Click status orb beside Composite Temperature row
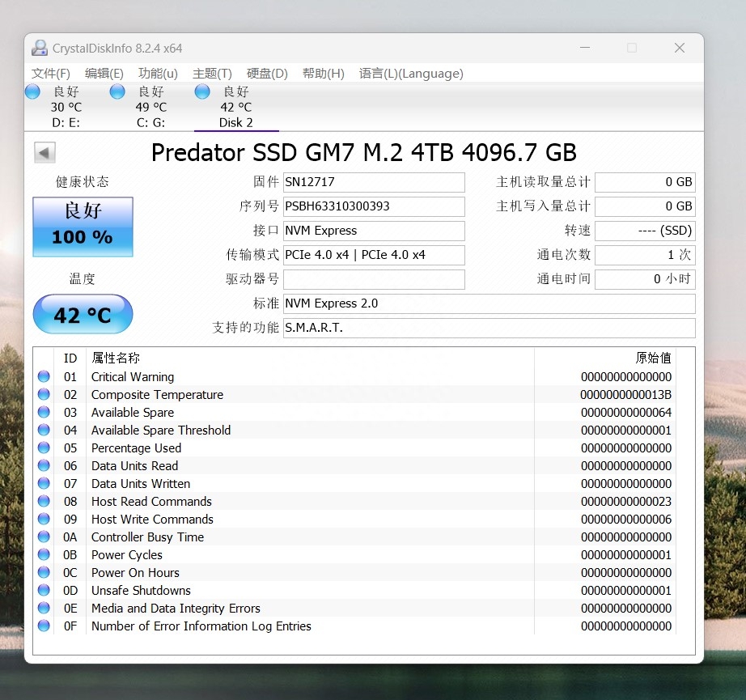746x700 pixels. pos(44,394)
